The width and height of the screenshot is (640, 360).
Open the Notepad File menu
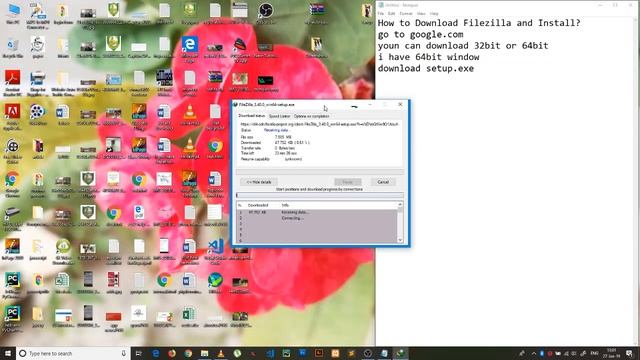click(x=380, y=13)
